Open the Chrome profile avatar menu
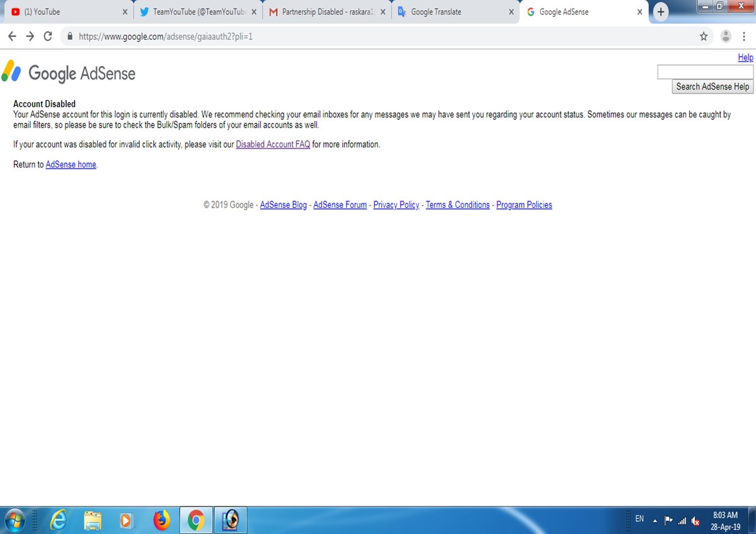 [x=726, y=37]
